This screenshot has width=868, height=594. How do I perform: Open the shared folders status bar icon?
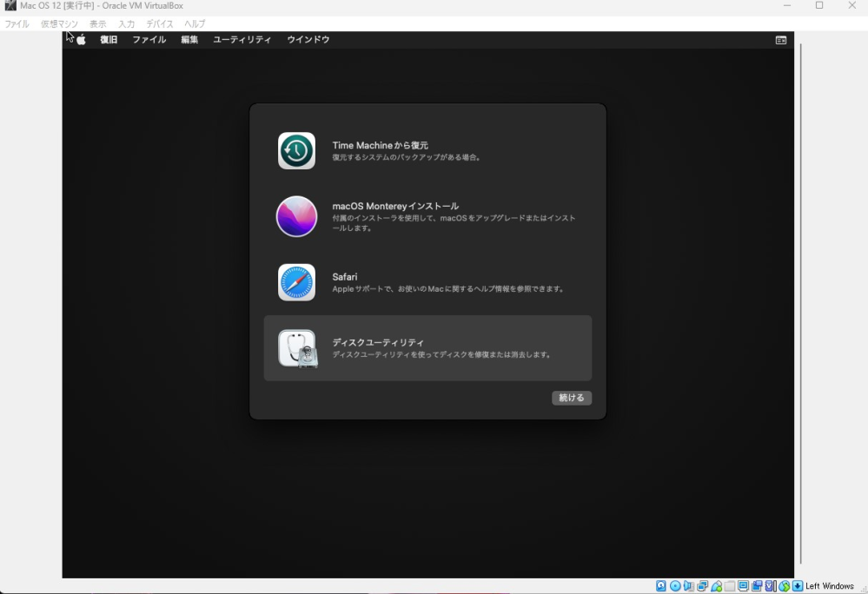(729, 586)
